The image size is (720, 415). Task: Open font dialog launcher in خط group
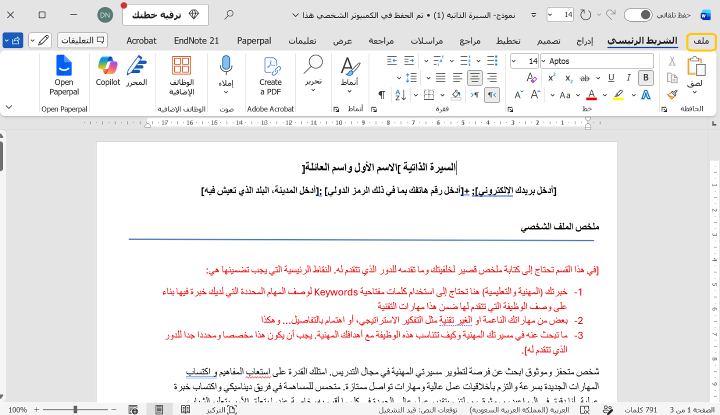click(x=510, y=109)
